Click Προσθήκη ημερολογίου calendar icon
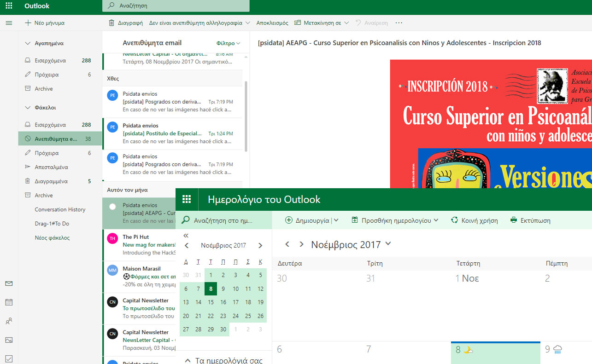The image size is (592, 364). click(x=355, y=220)
